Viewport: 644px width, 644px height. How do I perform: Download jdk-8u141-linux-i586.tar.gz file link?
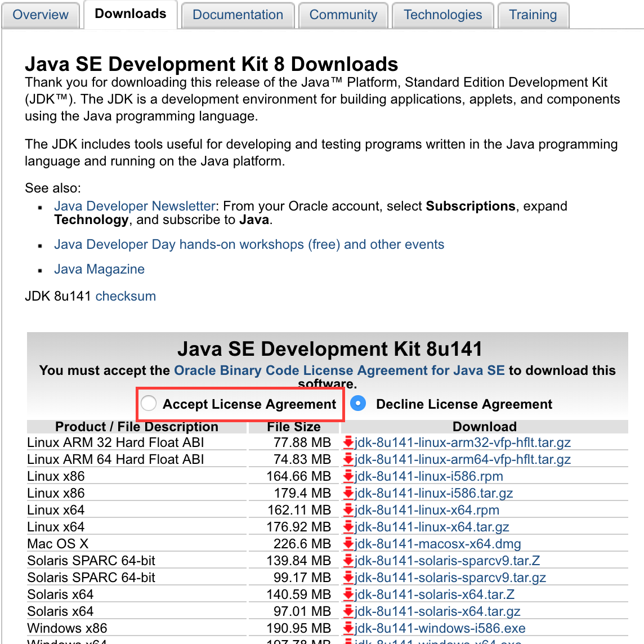coord(433,493)
